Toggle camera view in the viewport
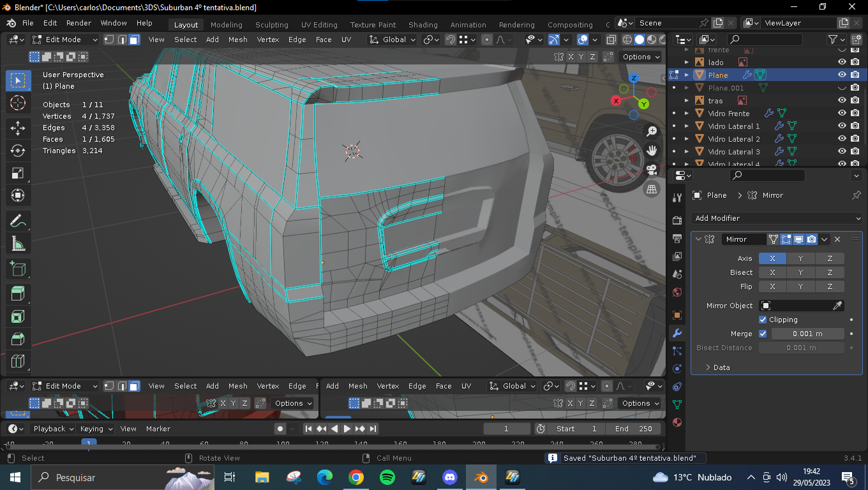This screenshot has height=490, width=868. pos(652,170)
